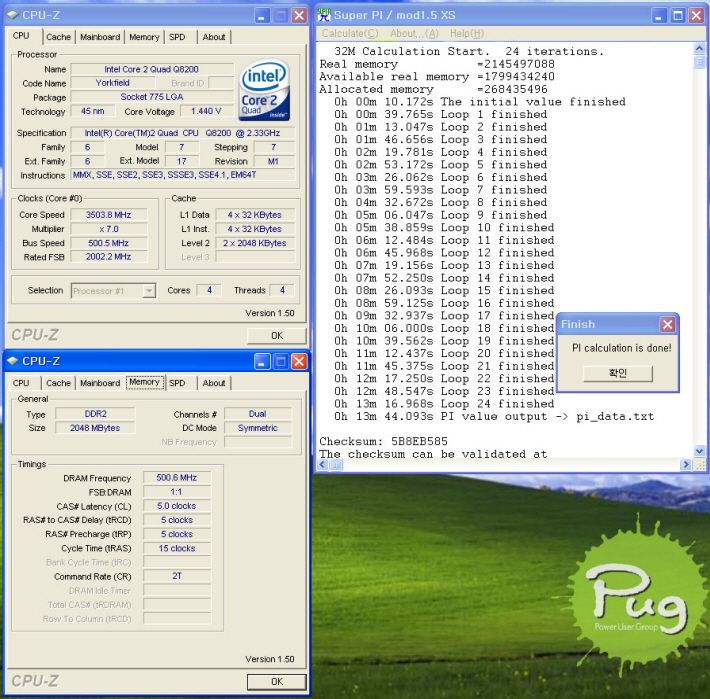Click the Super PI vertical scrollbar thumb
The height and width of the screenshot is (699, 710).
click(699, 61)
